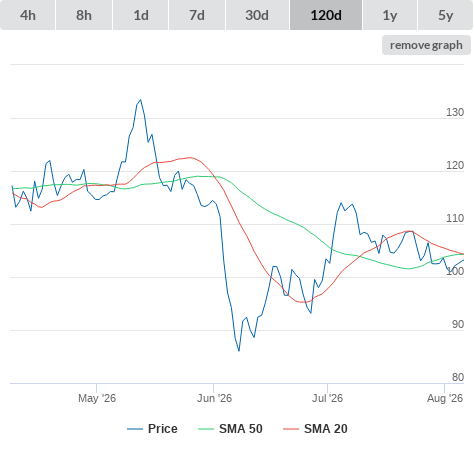This screenshot has height=455, width=474.
Task: Select the 120d range tab
Action: pos(326,15)
